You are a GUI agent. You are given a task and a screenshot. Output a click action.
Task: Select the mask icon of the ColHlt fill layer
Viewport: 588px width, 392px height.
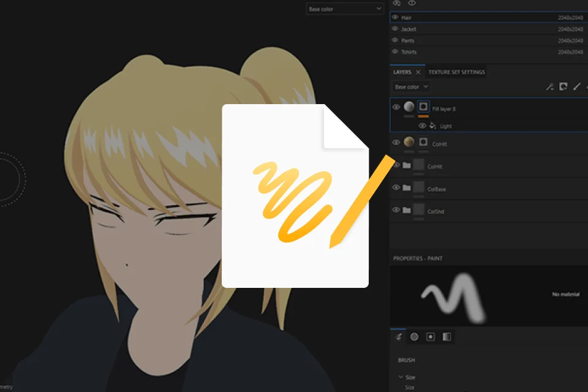(423, 142)
